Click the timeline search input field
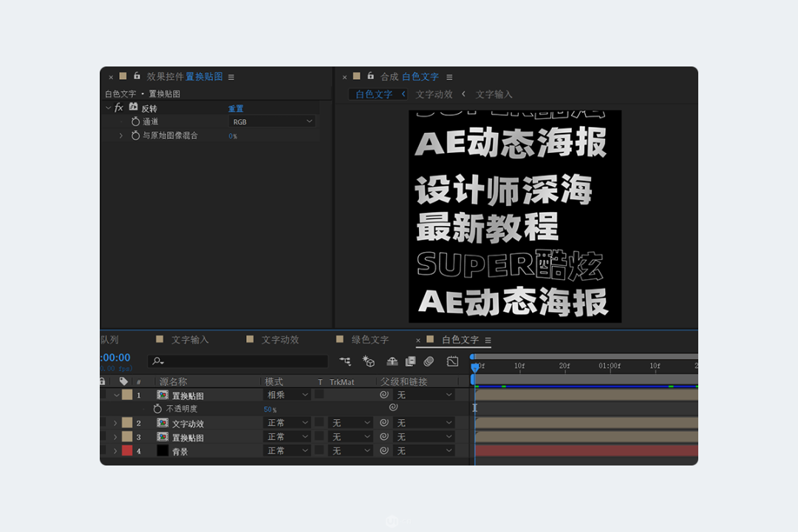 coord(238,361)
